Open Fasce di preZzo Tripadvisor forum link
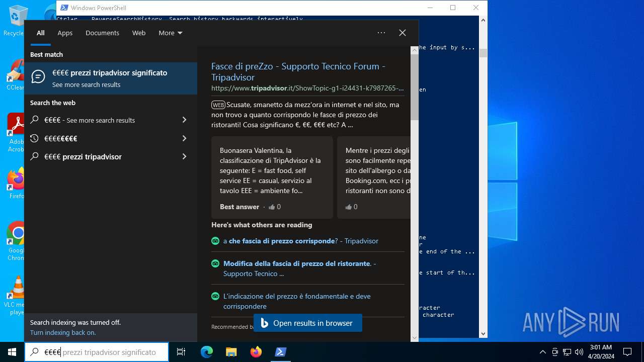Screen dimensions: 644x362 pyautogui.click(x=298, y=71)
